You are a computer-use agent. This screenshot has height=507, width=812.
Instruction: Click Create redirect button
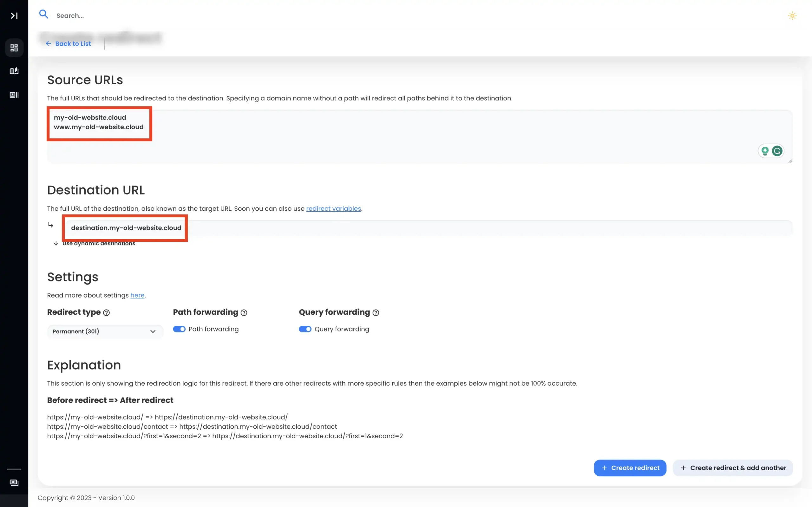coord(630,467)
